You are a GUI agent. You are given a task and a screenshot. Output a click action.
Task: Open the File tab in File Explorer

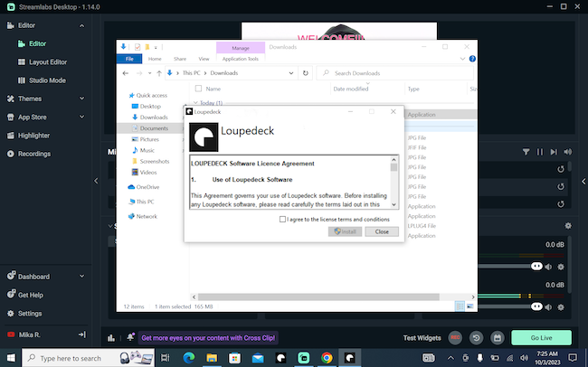tap(129, 58)
